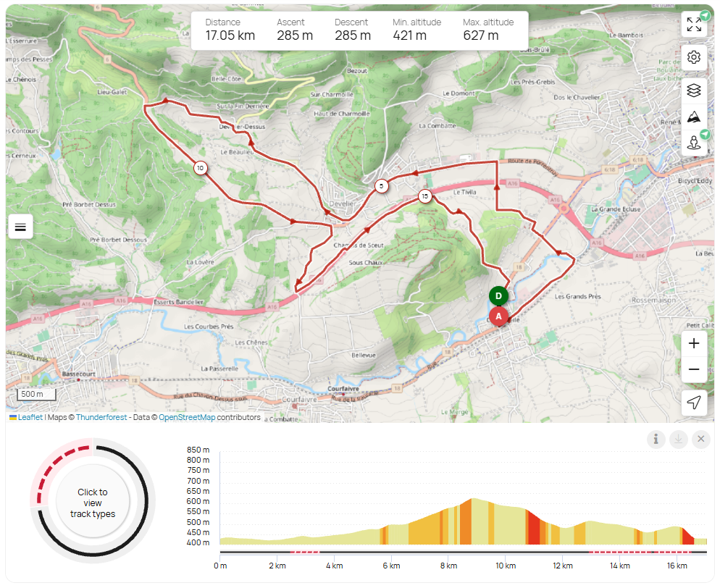The width and height of the screenshot is (720, 588).
Task: Open the hamburger side menu
Action: (x=20, y=227)
